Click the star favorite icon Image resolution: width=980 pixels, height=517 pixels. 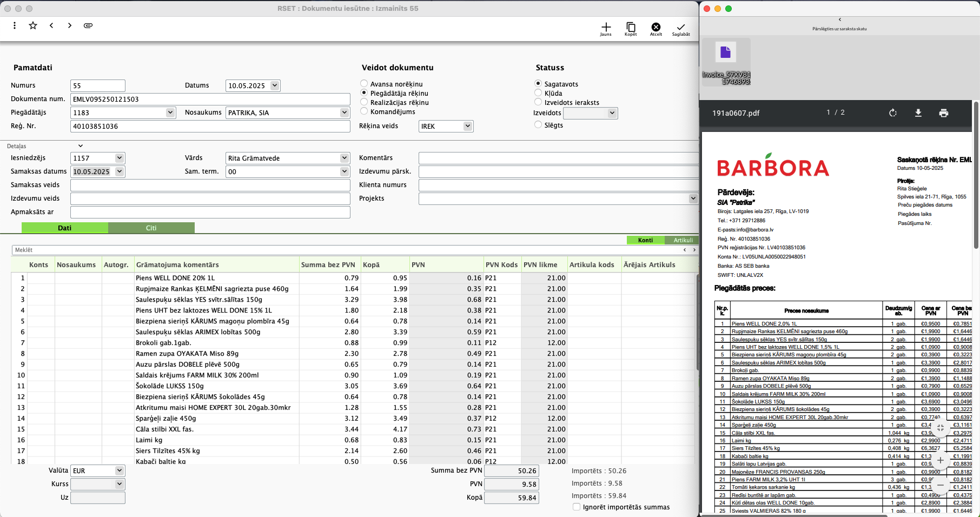point(33,25)
